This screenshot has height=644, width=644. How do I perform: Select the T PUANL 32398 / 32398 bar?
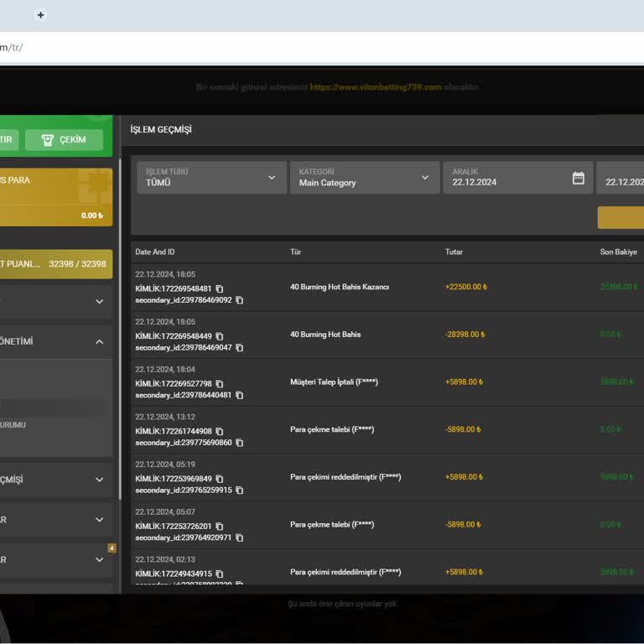click(x=55, y=263)
